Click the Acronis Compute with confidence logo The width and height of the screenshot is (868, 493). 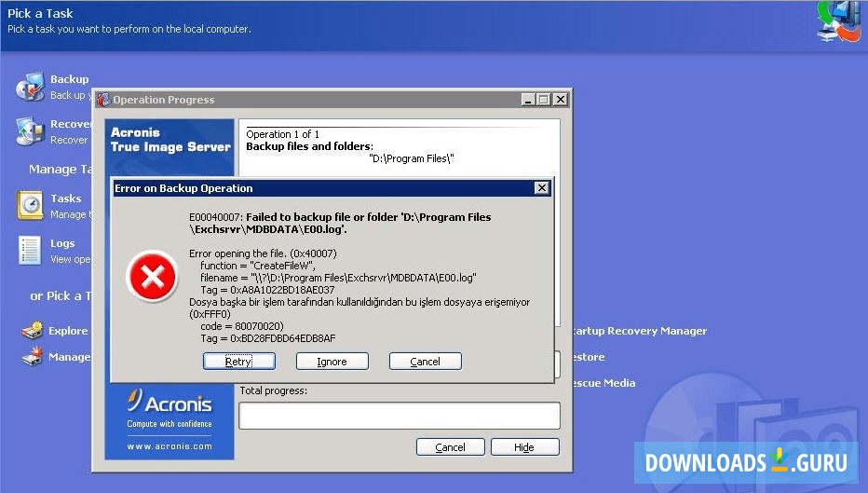coord(170,409)
